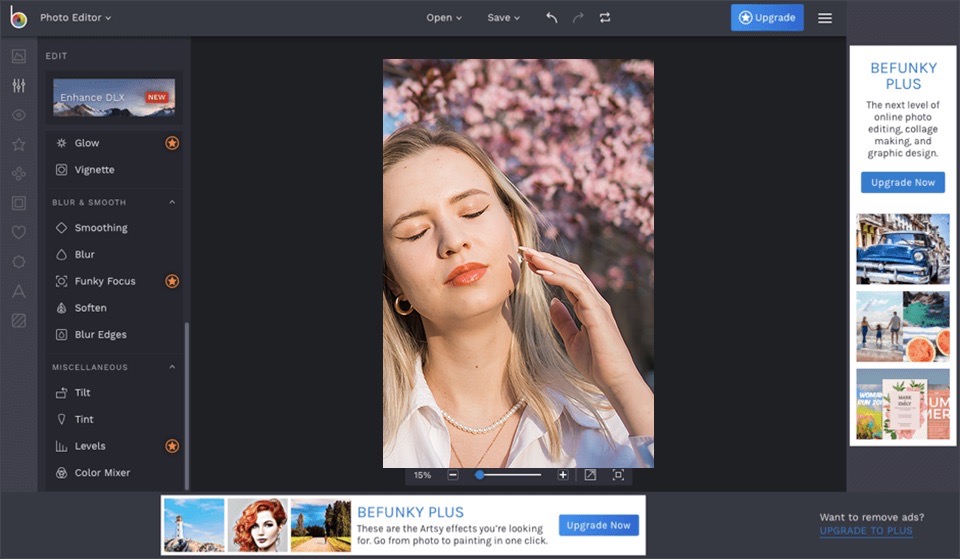
Task: Click the fullscreen icon
Action: (x=618, y=475)
